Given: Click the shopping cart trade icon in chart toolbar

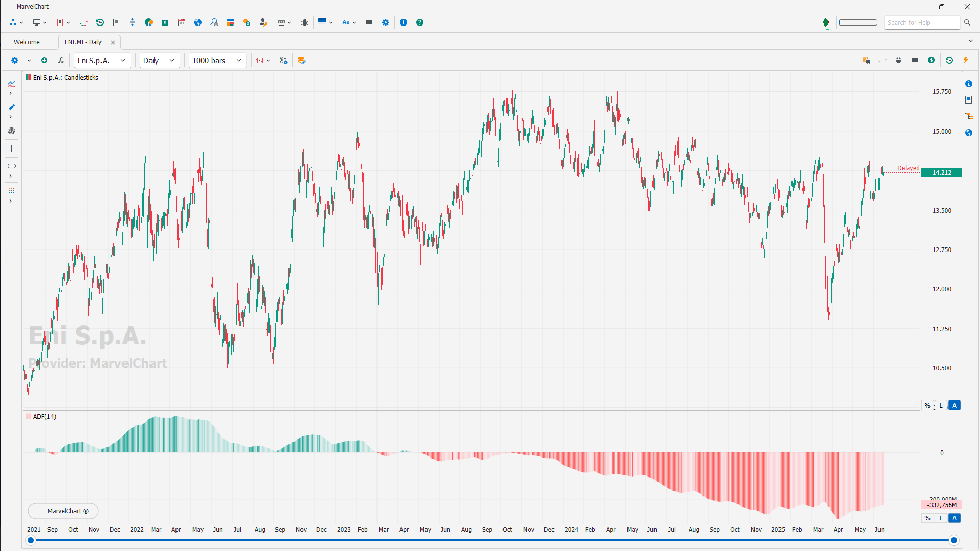Looking at the screenshot, I should tap(866, 60).
